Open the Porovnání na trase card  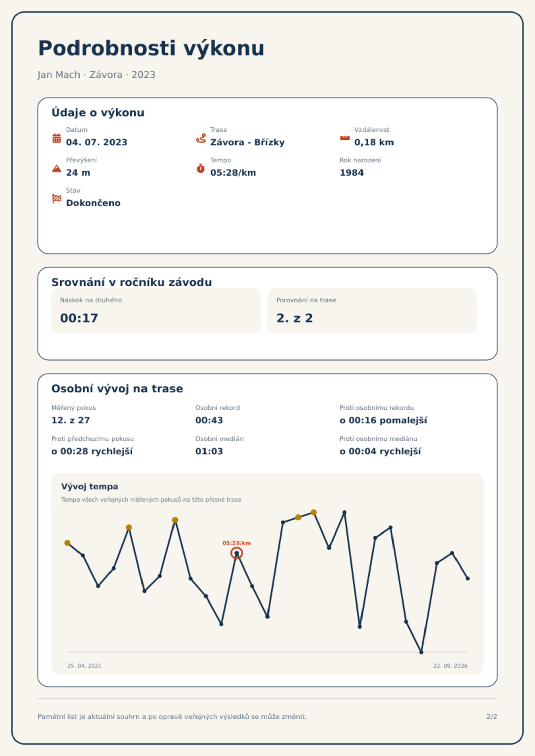[x=372, y=310]
